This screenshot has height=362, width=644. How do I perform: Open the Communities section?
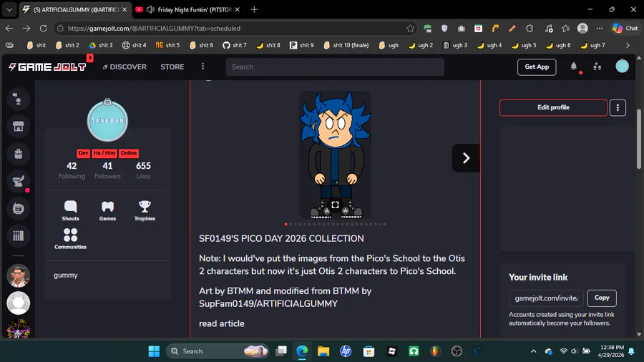pyautogui.click(x=70, y=239)
